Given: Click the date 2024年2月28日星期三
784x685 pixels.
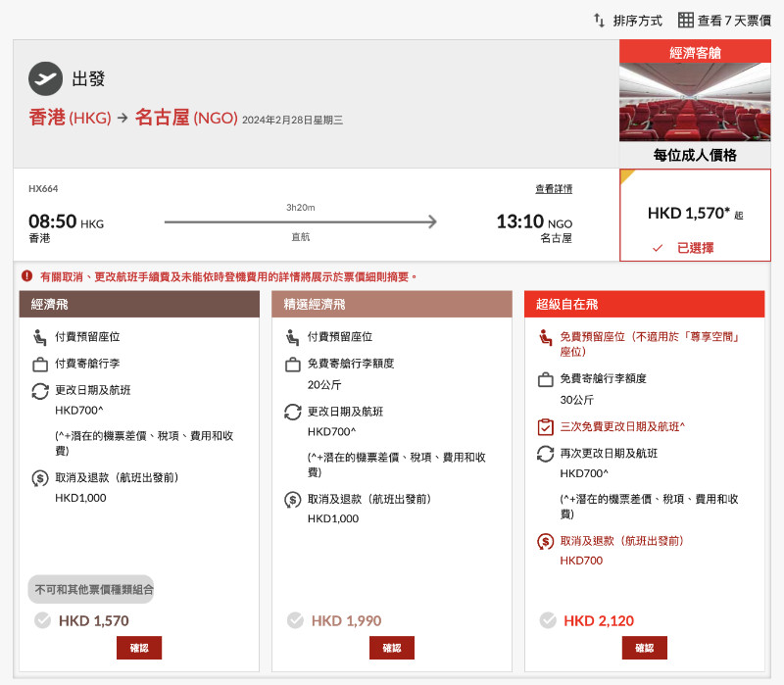Looking at the screenshot, I should [x=292, y=120].
